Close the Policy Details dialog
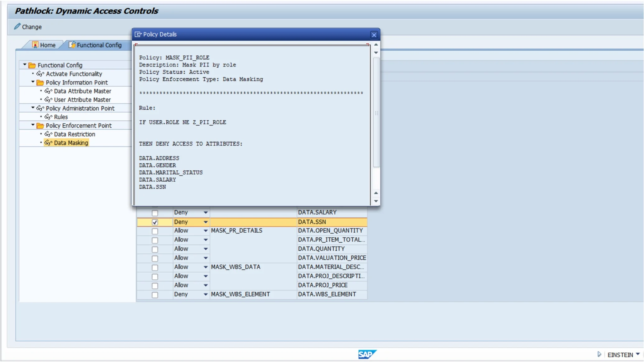 374,35
